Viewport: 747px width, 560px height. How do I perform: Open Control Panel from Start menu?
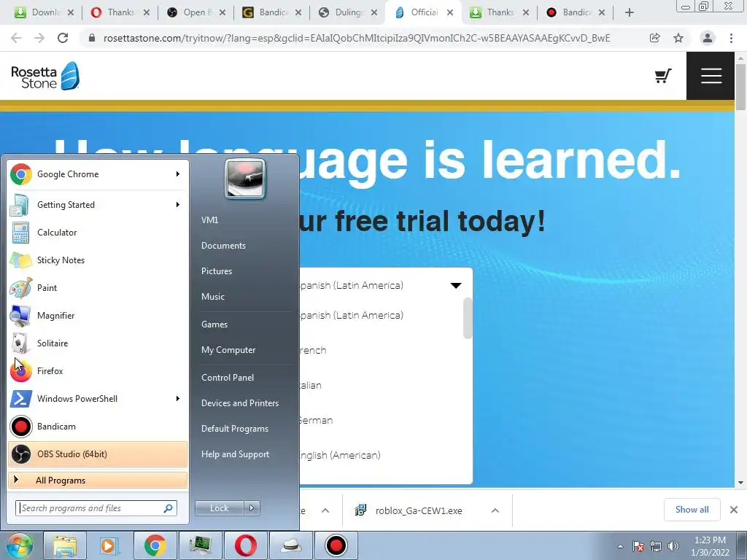(x=228, y=378)
